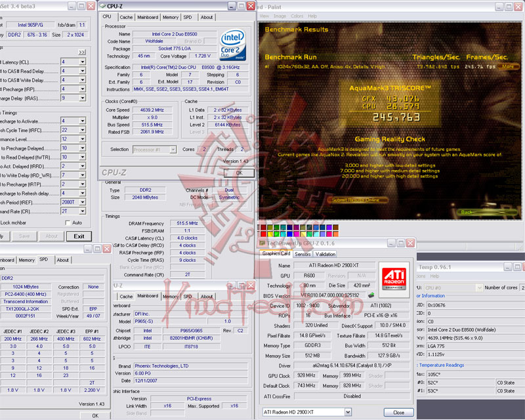Open the Help menu in Paint
This screenshot has height=420, width=525.
(312, 16)
